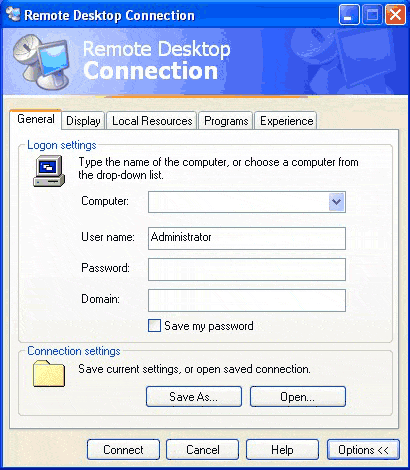This screenshot has height=470, width=410.
Task: Click into the Password field
Action: pos(247,269)
